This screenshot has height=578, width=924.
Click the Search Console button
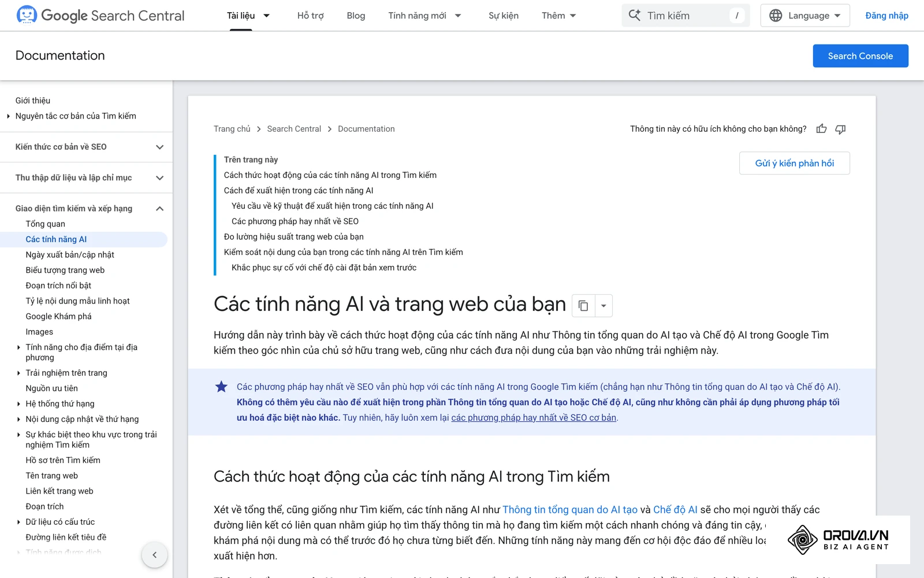point(860,56)
